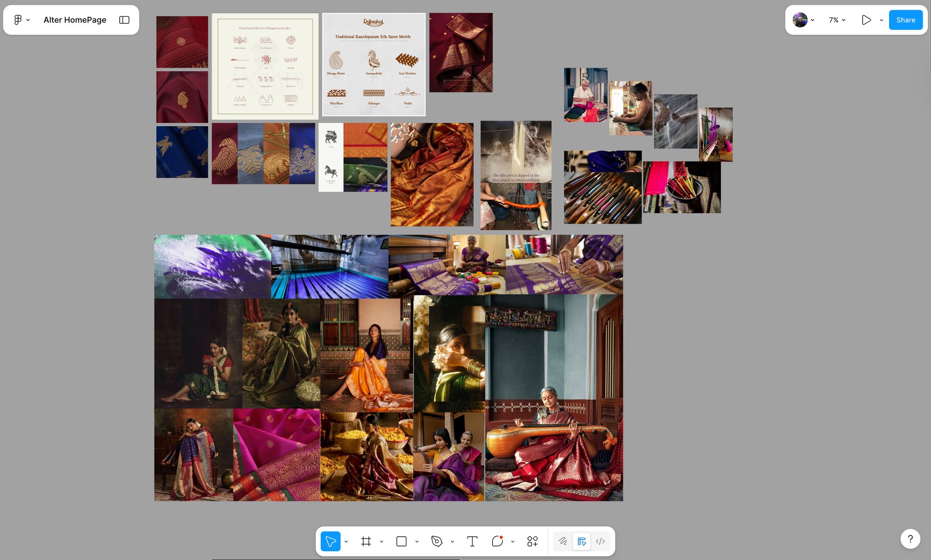Expand present options chevron beside play

tap(881, 20)
